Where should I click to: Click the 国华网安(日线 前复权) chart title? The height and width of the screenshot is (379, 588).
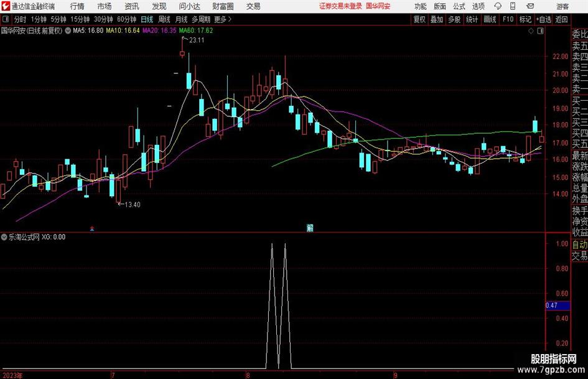32,30
